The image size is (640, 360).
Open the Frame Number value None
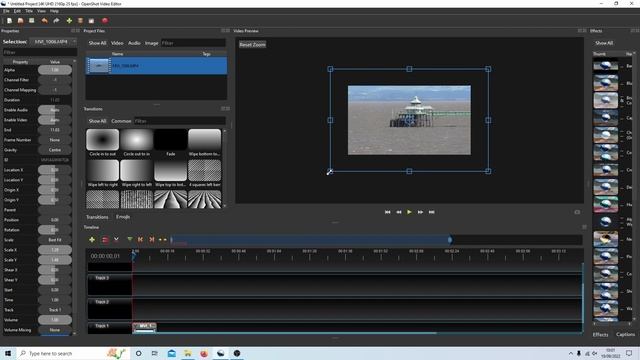[x=55, y=140]
